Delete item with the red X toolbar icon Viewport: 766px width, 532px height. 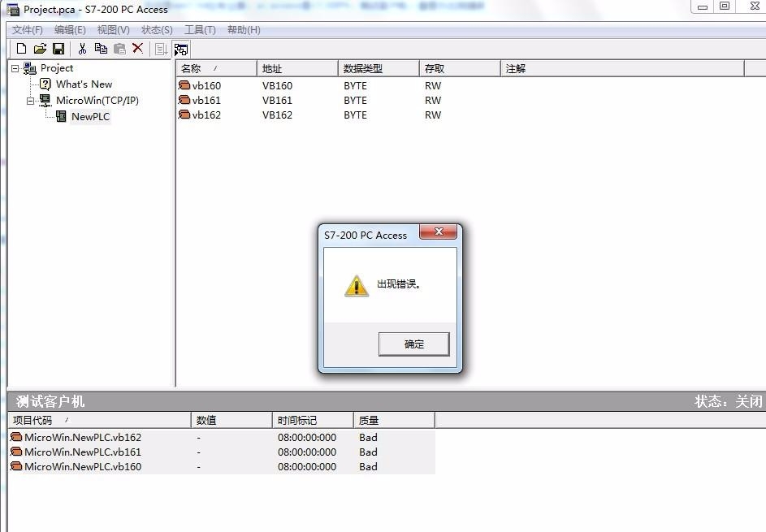tap(138, 48)
